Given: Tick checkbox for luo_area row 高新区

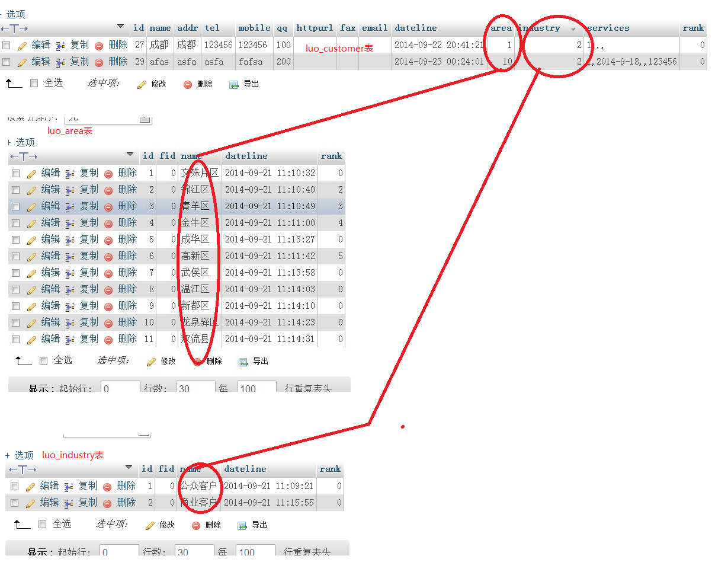Looking at the screenshot, I should (x=15, y=257).
